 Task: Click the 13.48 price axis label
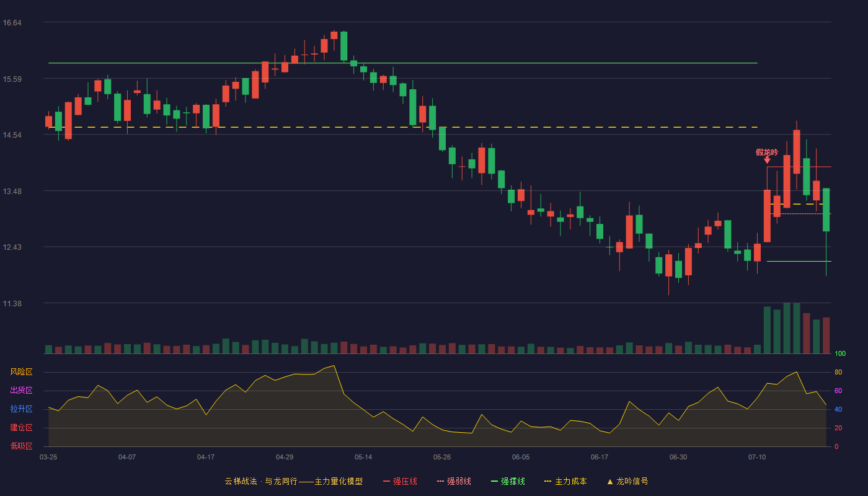[x=12, y=191]
